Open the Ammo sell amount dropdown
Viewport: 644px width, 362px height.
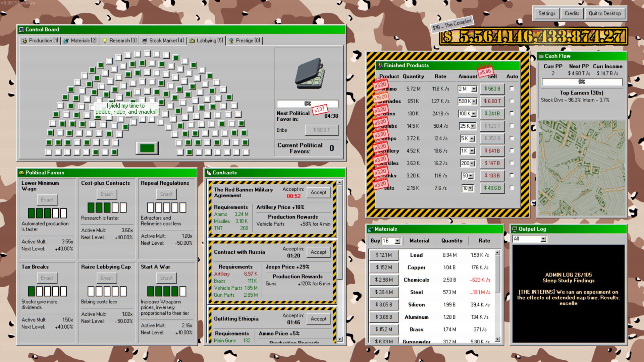click(x=473, y=88)
